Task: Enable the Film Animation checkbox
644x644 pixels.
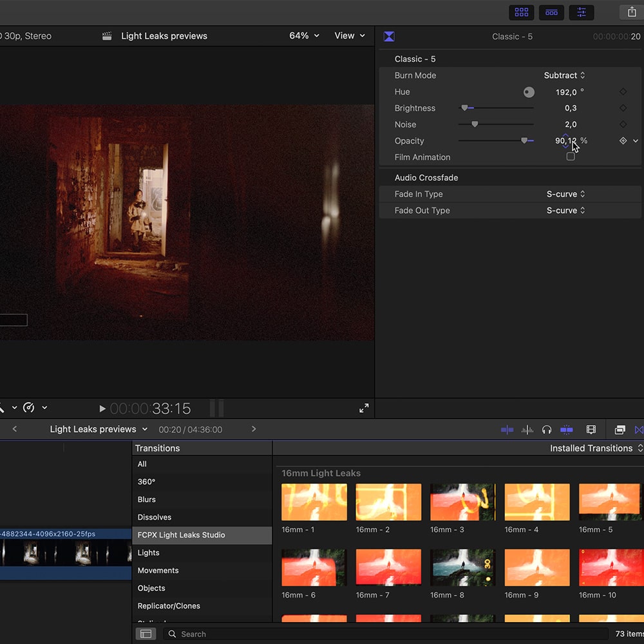Action: coord(571,157)
